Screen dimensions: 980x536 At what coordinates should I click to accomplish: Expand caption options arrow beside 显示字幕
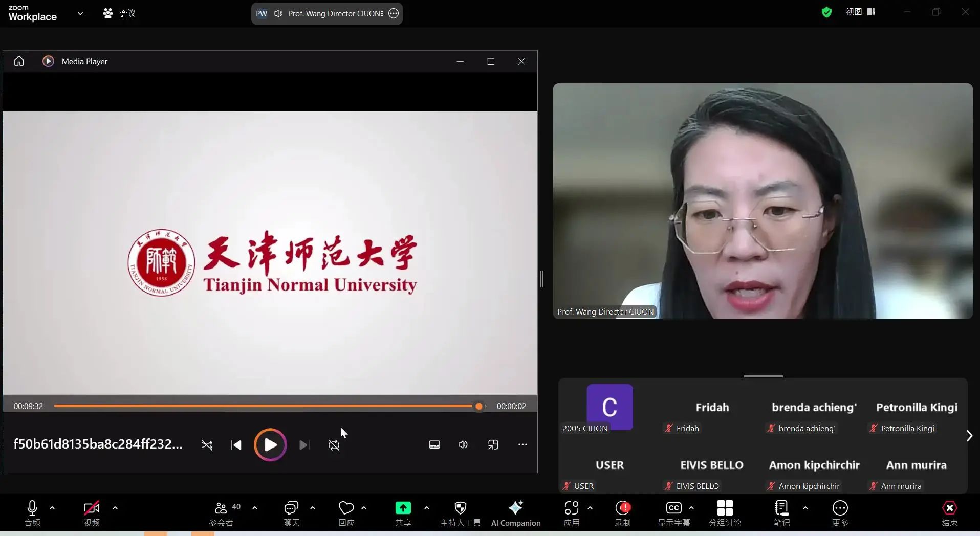pyautogui.click(x=691, y=508)
